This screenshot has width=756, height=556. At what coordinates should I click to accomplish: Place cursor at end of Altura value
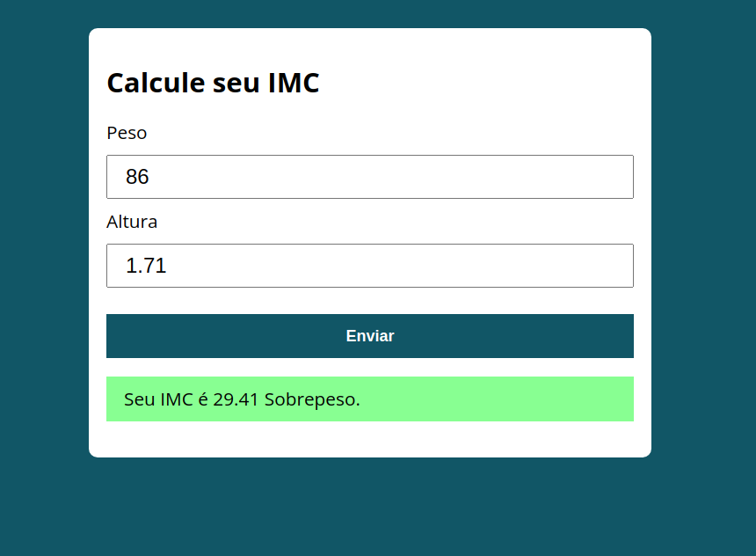[171, 265]
